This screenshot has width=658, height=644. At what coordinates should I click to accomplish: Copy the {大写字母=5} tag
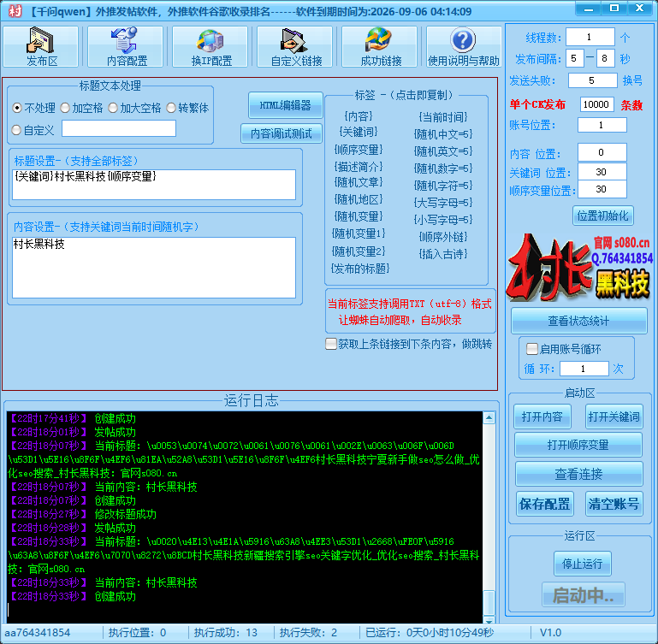[442, 202]
